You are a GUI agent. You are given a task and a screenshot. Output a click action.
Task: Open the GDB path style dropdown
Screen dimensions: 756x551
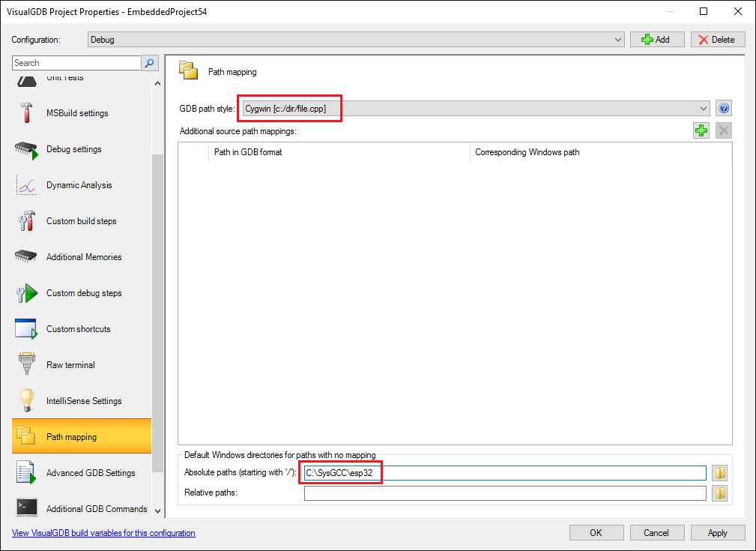(x=475, y=109)
